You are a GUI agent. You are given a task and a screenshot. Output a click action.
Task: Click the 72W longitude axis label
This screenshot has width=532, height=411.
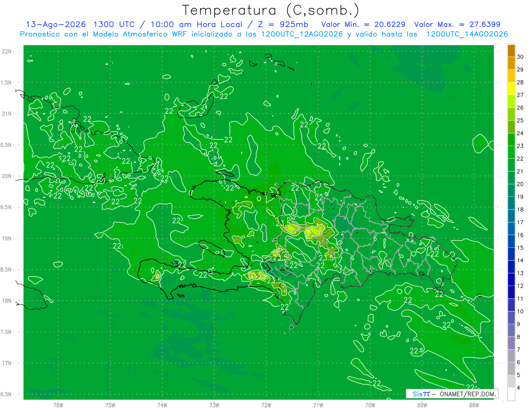coord(266,405)
